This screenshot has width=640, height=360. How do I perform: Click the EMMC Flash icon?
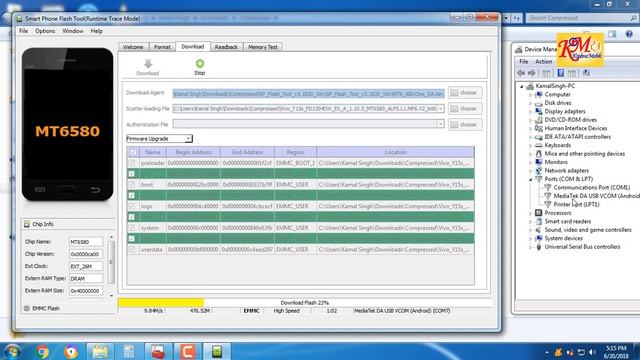(x=27, y=308)
